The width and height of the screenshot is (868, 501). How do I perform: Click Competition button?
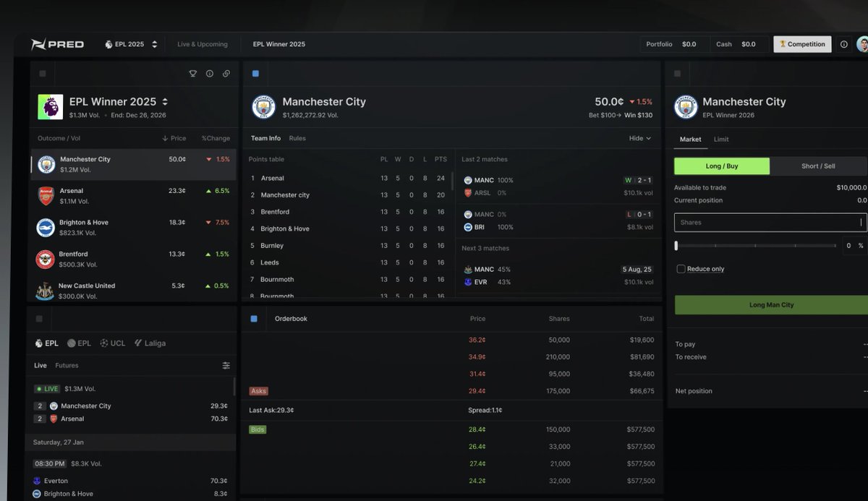coord(802,44)
